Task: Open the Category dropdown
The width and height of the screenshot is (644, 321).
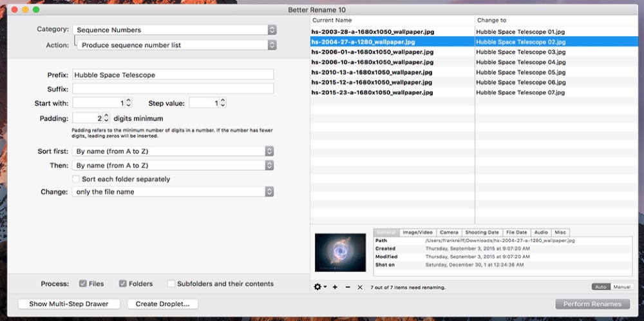Action: click(x=175, y=30)
